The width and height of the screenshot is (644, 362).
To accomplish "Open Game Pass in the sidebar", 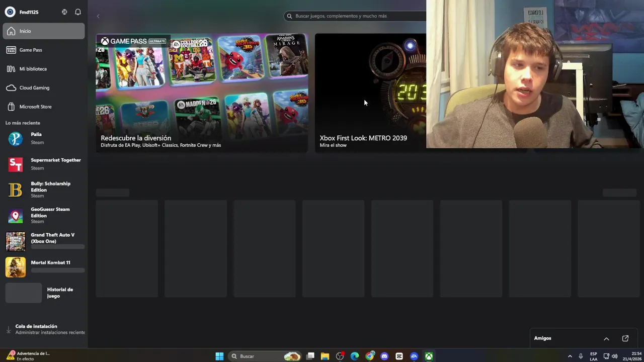I will tap(43, 50).
